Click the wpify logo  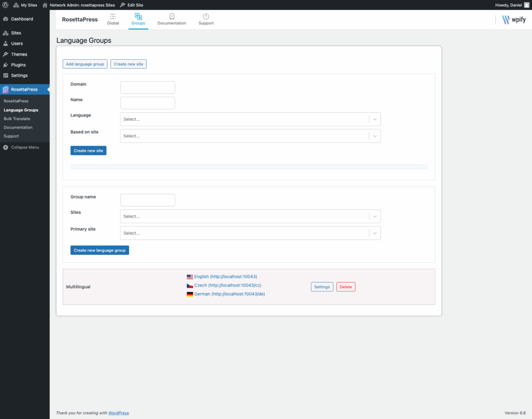pos(514,20)
